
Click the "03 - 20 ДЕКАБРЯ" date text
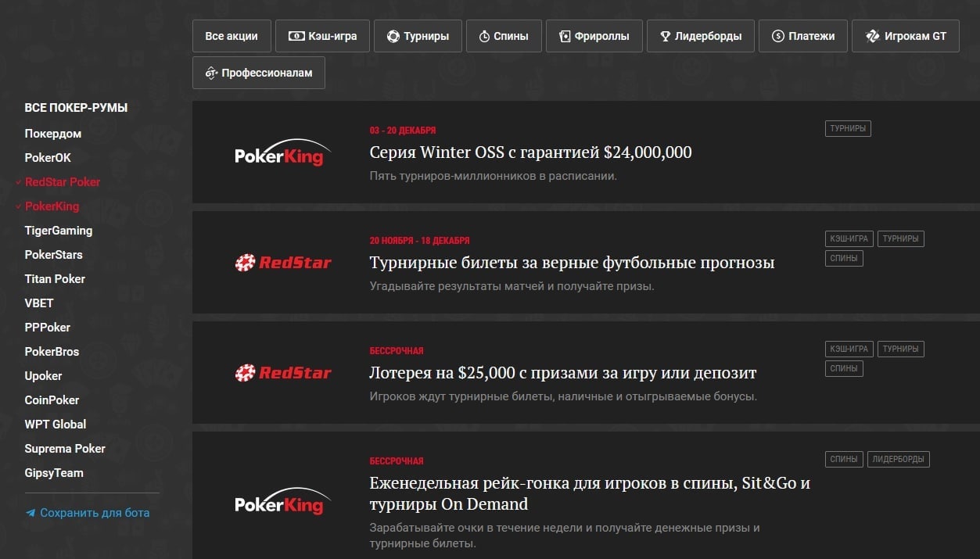[403, 131]
